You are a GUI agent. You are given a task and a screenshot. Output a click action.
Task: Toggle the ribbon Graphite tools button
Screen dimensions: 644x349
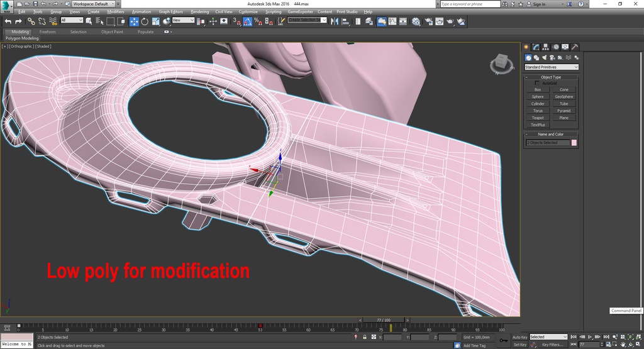[x=382, y=21]
